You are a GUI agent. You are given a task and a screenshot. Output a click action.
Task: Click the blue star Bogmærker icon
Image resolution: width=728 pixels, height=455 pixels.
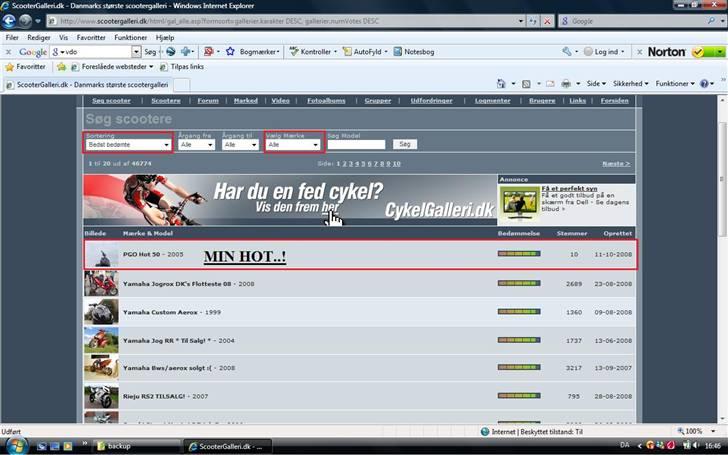[x=230, y=52]
